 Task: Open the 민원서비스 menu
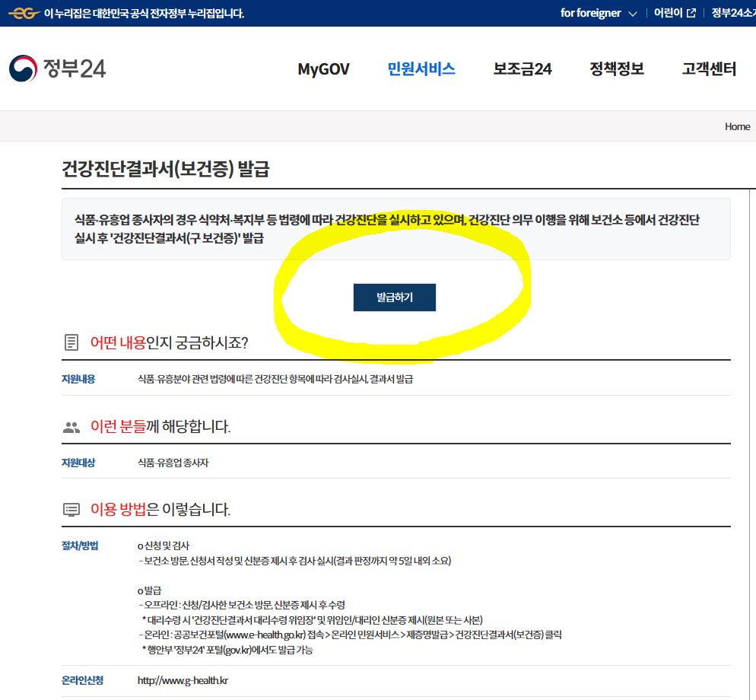(x=421, y=68)
